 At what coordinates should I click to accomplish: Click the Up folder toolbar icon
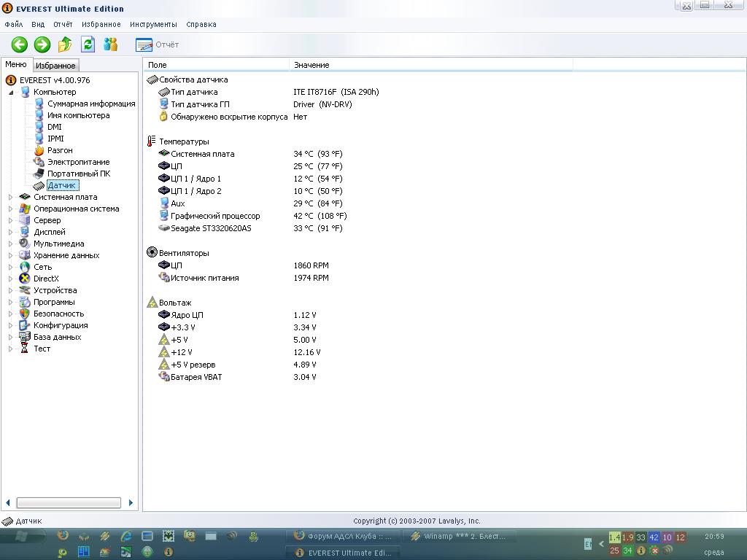point(65,44)
